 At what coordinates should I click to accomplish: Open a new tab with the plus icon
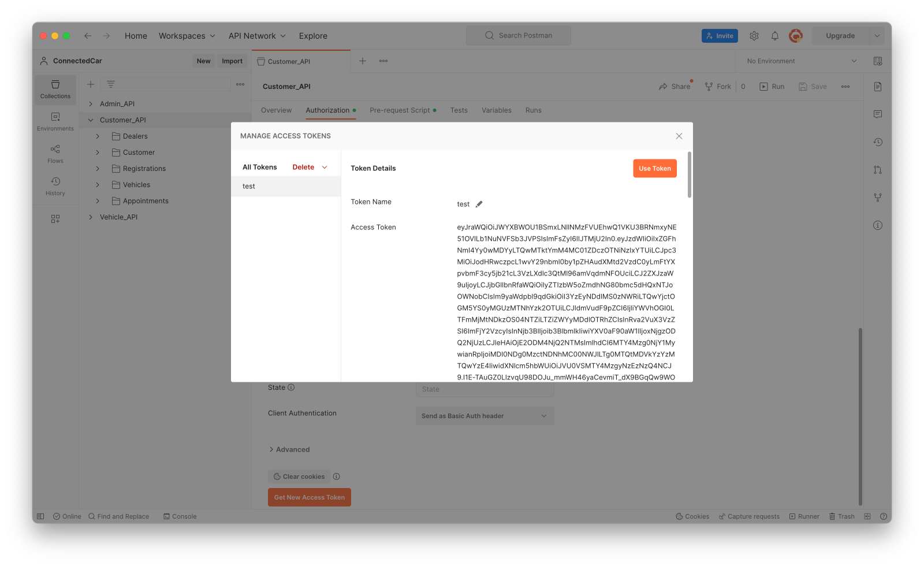pyautogui.click(x=363, y=61)
